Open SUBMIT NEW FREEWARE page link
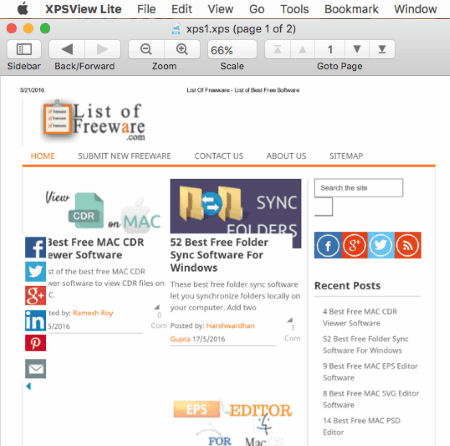This screenshot has height=446, width=450. point(124,156)
